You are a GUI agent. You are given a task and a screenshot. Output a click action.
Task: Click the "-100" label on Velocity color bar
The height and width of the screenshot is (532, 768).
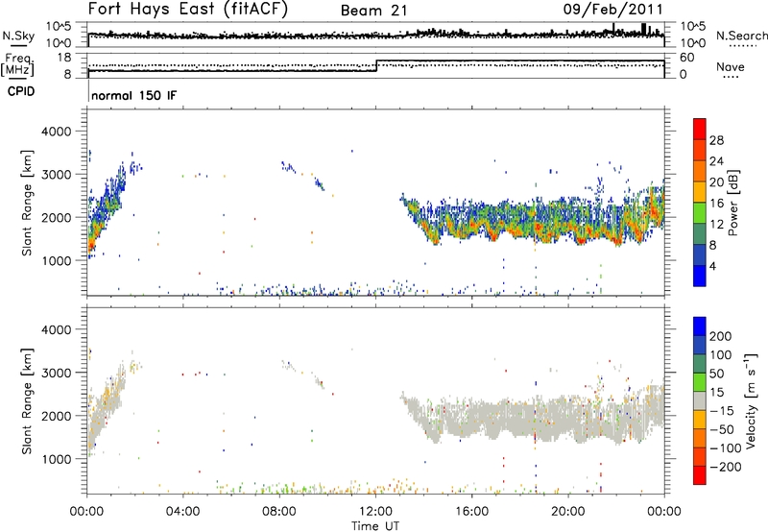(x=725, y=448)
